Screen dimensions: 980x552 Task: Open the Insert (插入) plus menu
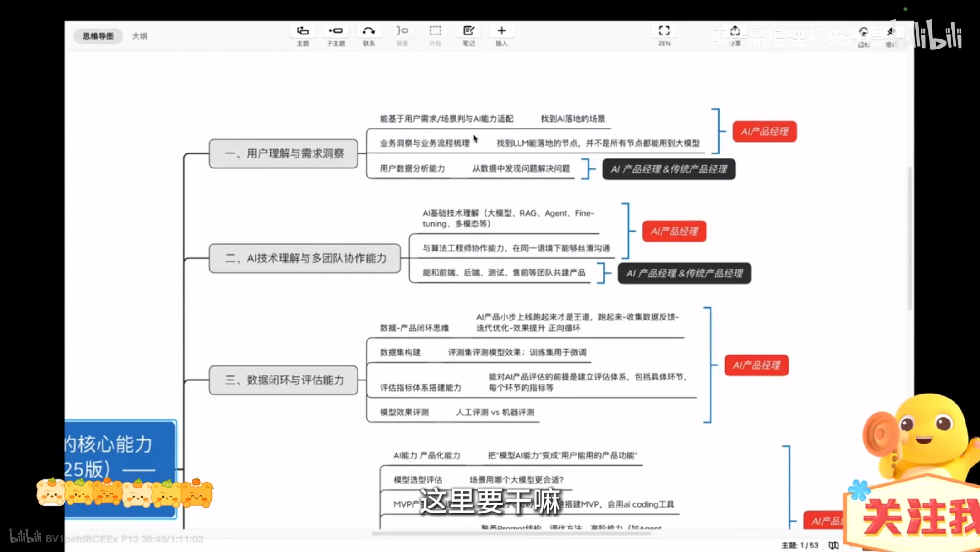[x=501, y=31]
